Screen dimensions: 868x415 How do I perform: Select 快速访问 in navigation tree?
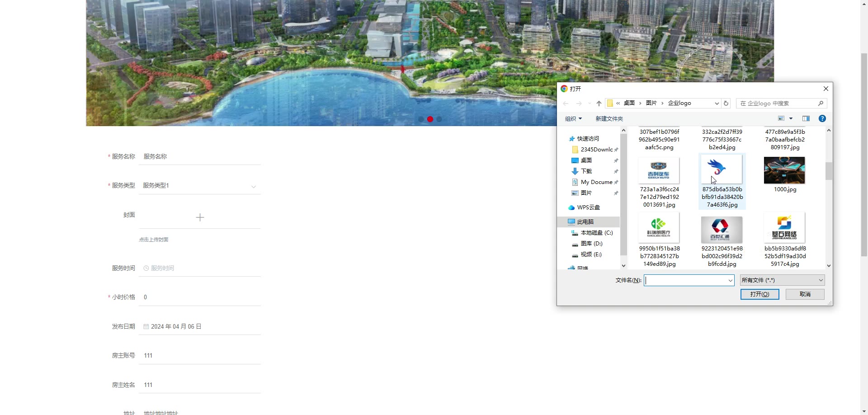[588, 139]
